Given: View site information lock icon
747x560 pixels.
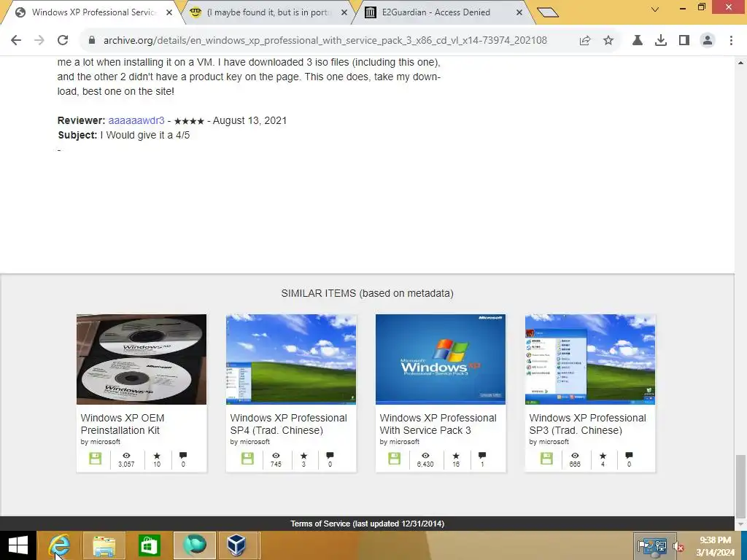Looking at the screenshot, I should (x=92, y=41).
